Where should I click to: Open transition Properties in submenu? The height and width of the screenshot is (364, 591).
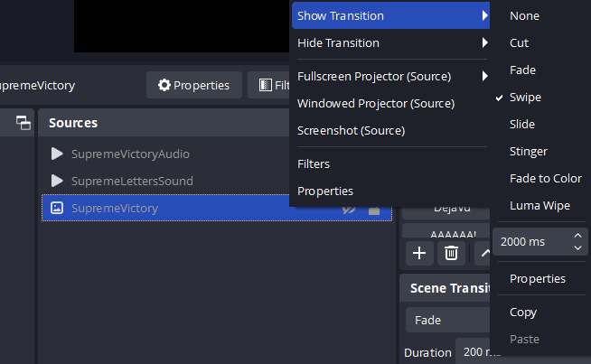pyautogui.click(x=540, y=279)
